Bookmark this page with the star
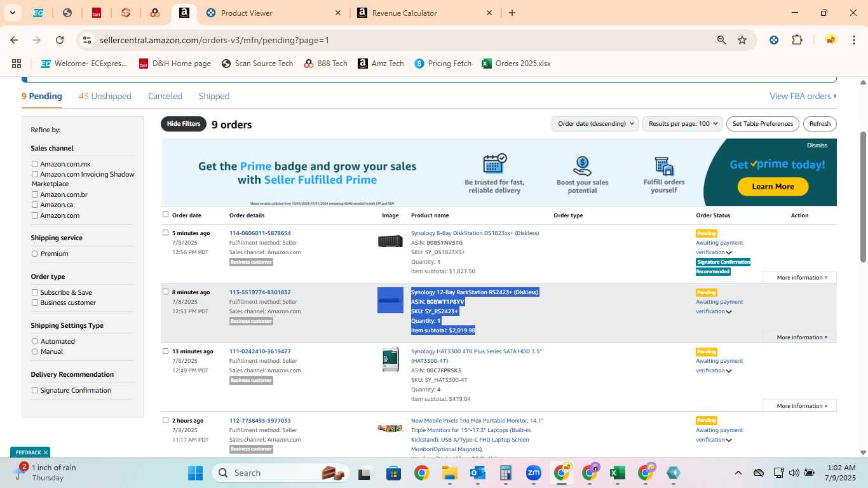 pyautogui.click(x=742, y=39)
